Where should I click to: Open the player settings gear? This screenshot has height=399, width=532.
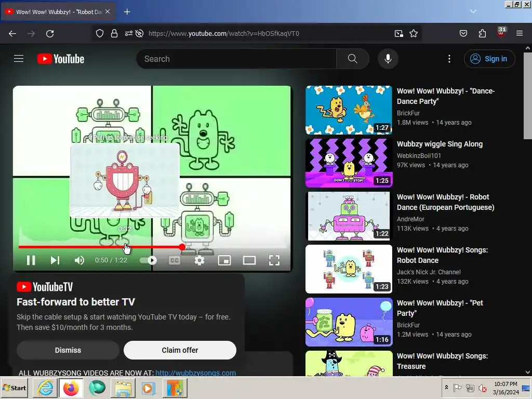coord(199,260)
